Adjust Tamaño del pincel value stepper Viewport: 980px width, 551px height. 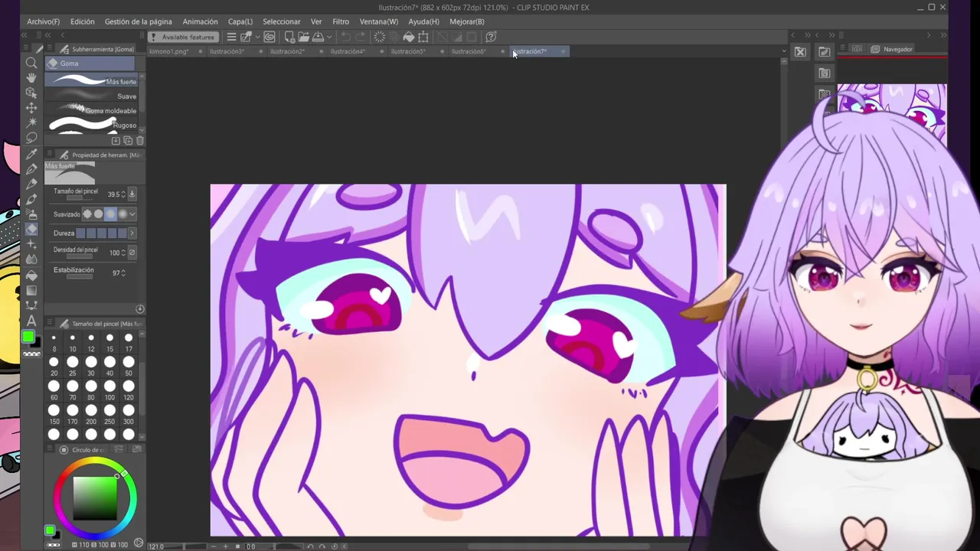click(x=123, y=194)
